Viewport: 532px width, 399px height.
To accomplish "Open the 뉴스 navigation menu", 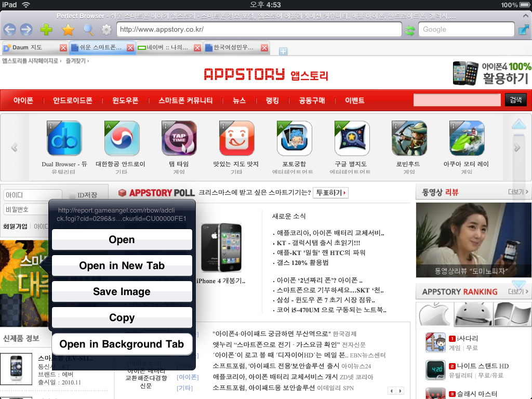I will tap(239, 100).
